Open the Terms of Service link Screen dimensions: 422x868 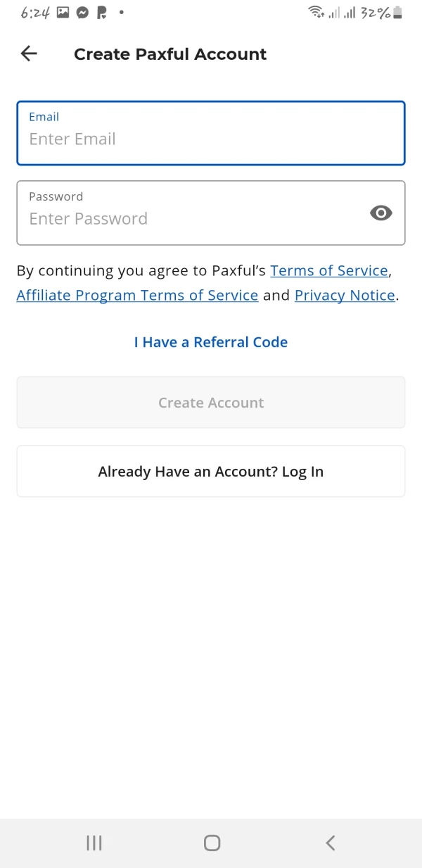click(x=329, y=271)
